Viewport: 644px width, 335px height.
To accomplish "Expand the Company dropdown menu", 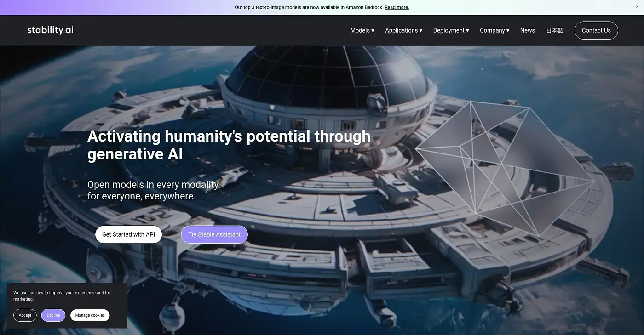I will [494, 30].
